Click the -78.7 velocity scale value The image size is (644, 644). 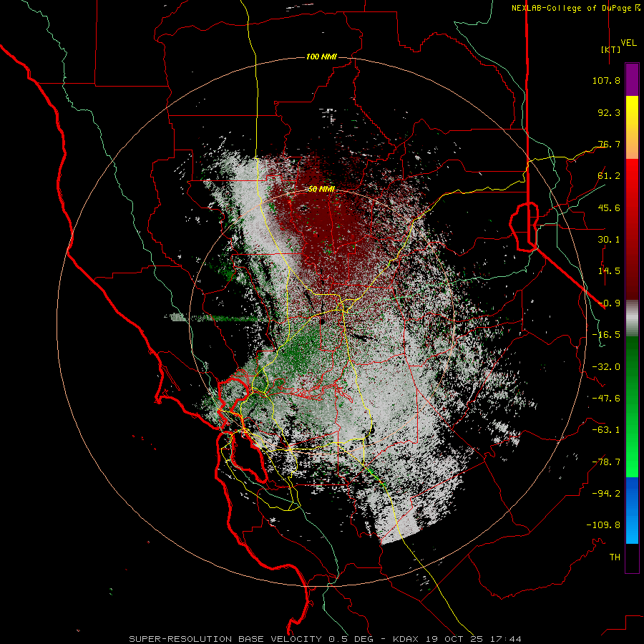(606, 462)
